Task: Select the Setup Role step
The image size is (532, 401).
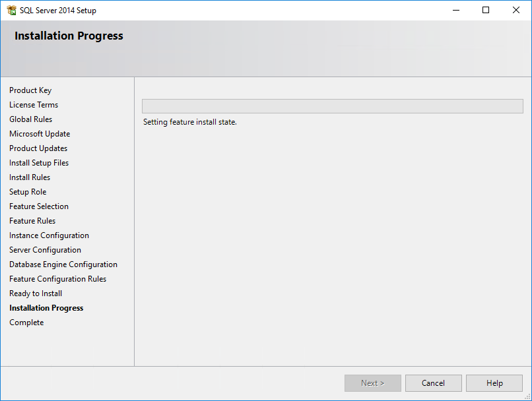Action: 28,192
